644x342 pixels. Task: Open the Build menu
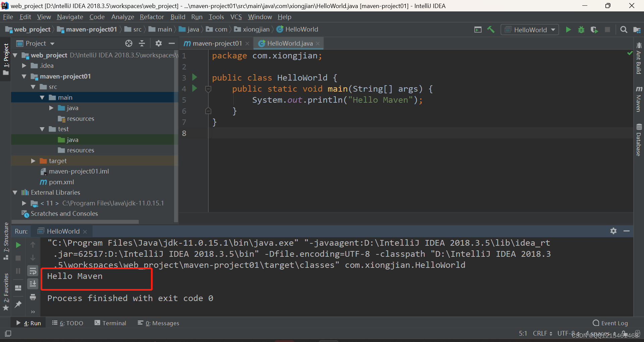point(178,17)
